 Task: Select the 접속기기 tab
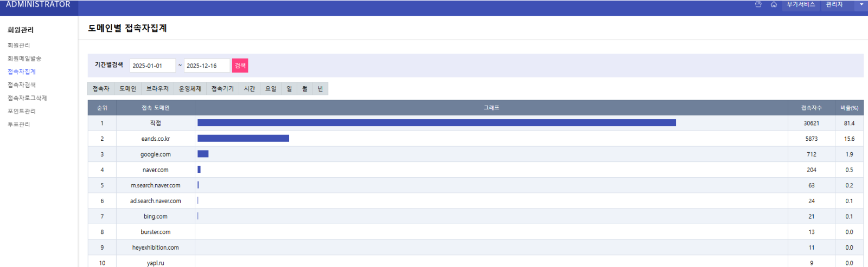pos(222,89)
